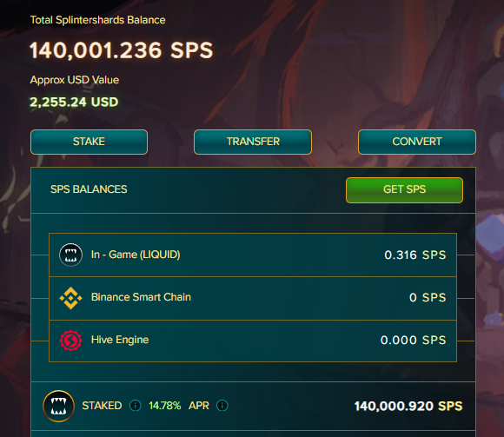The image size is (504, 437).
Task: Click the SPS BALANCES header label
Action: click(89, 189)
